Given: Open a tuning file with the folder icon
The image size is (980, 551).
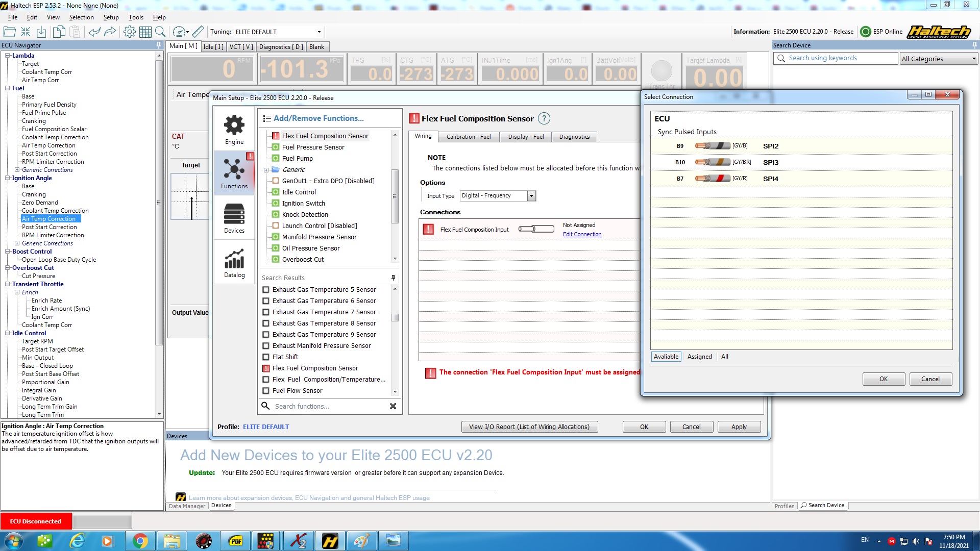Looking at the screenshot, I should point(9,32).
